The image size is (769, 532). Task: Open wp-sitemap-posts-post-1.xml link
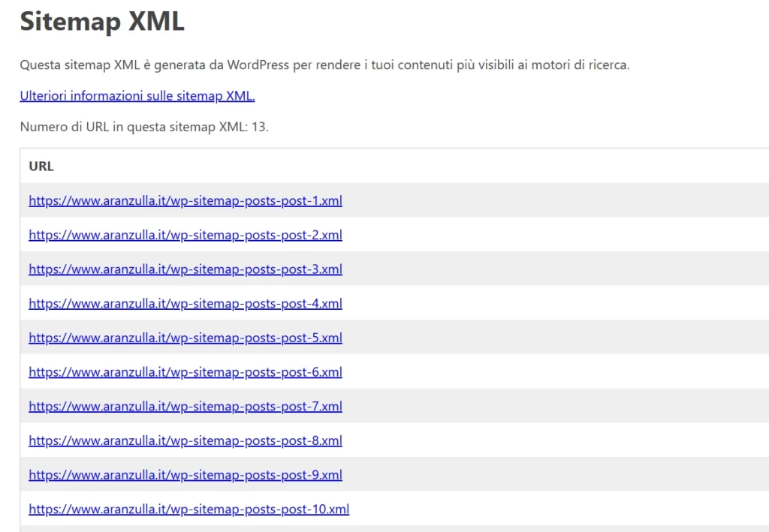coord(185,200)
